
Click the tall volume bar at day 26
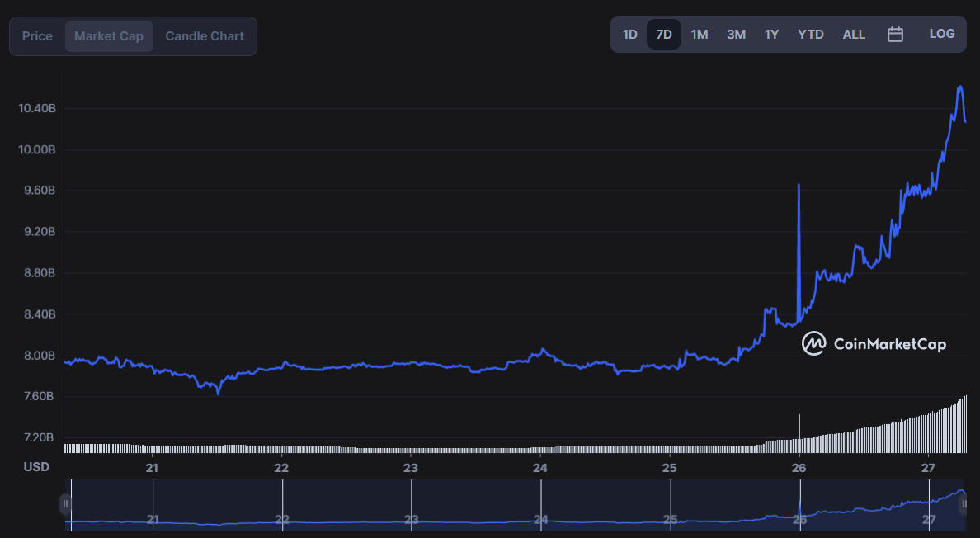click(799, 433)
